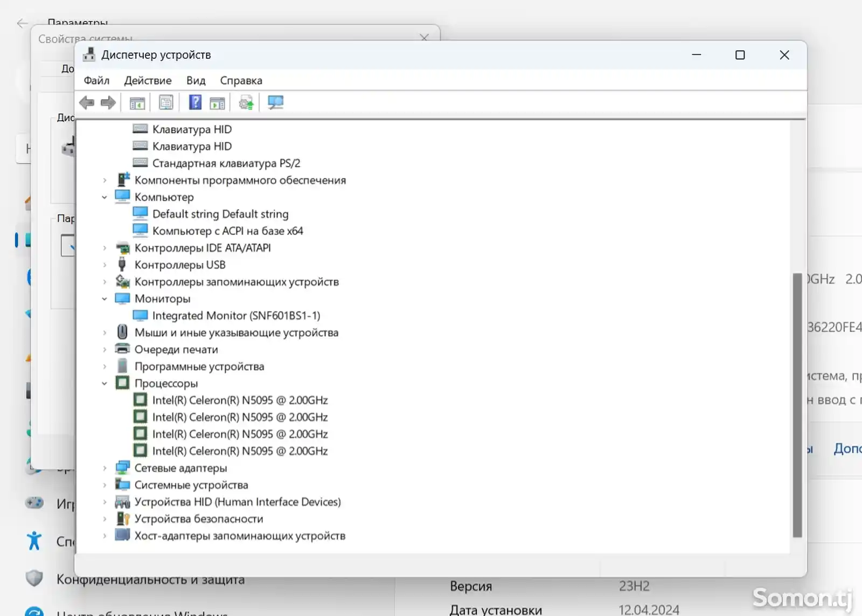Click Device Manager title bar icon

[89, 54]
